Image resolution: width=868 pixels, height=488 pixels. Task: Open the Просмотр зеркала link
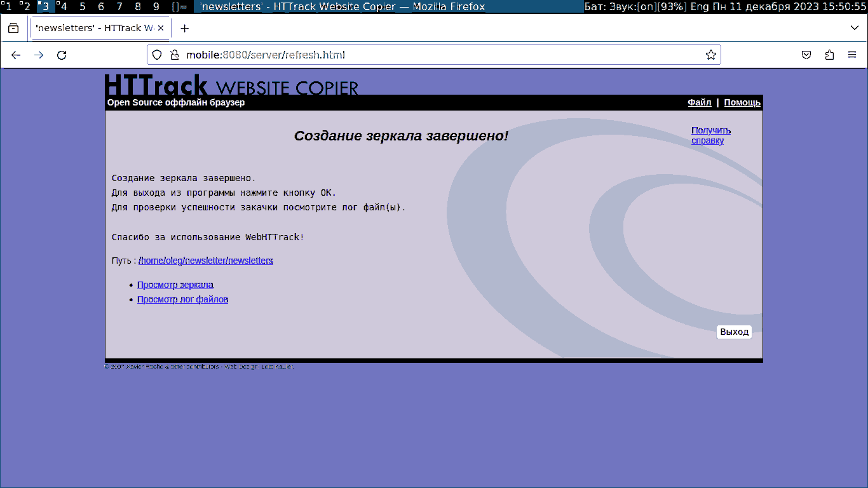point(175,285)
